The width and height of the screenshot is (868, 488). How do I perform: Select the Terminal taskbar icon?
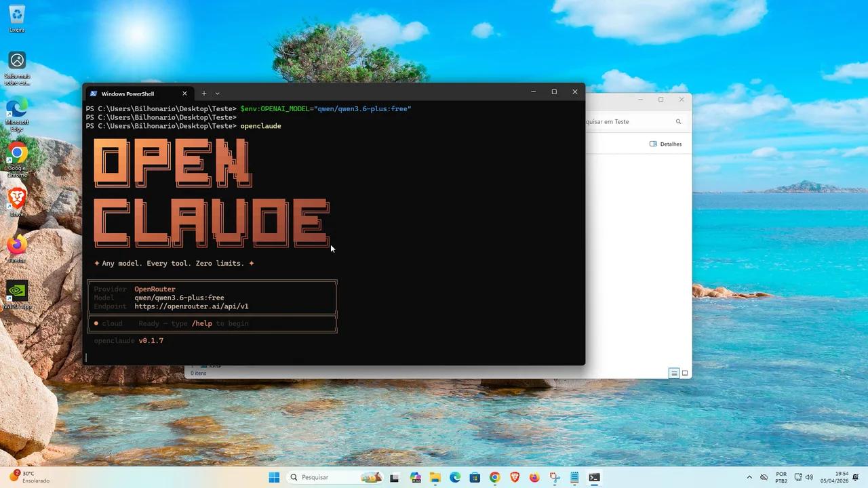(x=595, y=477)
